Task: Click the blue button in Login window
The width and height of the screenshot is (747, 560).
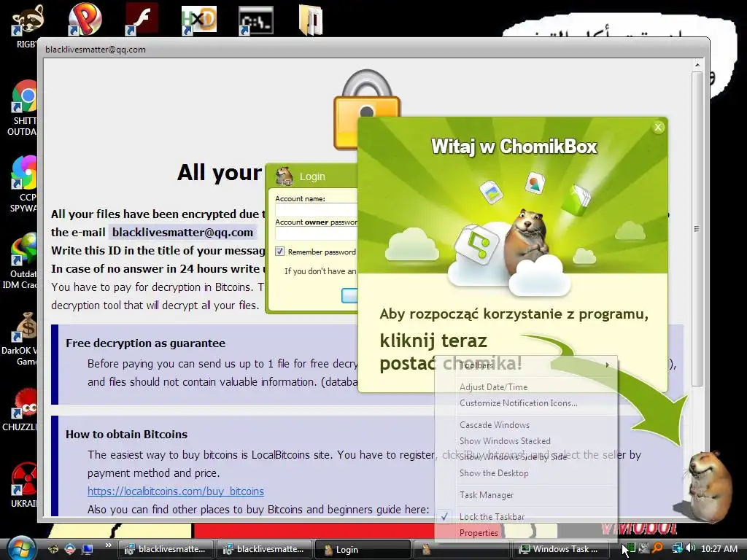Action: pyautogui.click(x=349, y=295)
